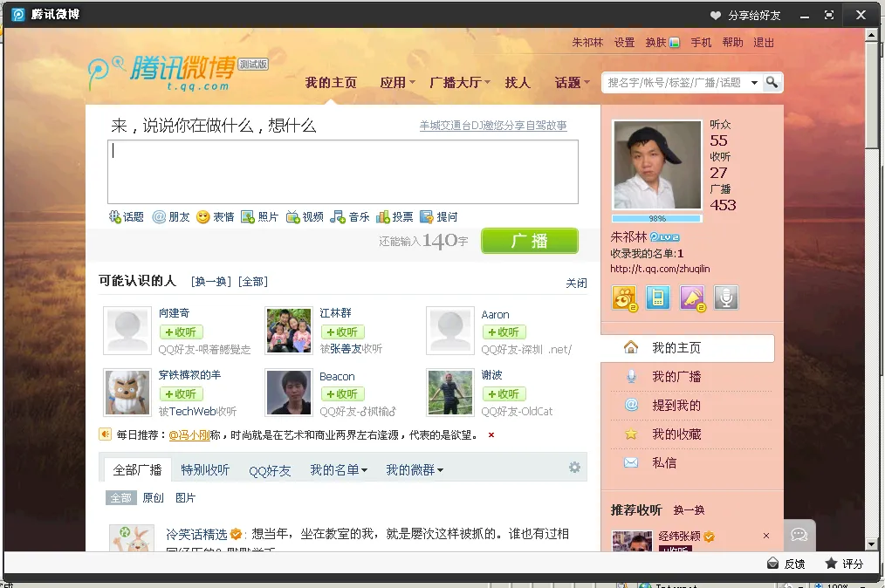
Task: Switch to 全部广播 tab
Action: coord(137,469)
